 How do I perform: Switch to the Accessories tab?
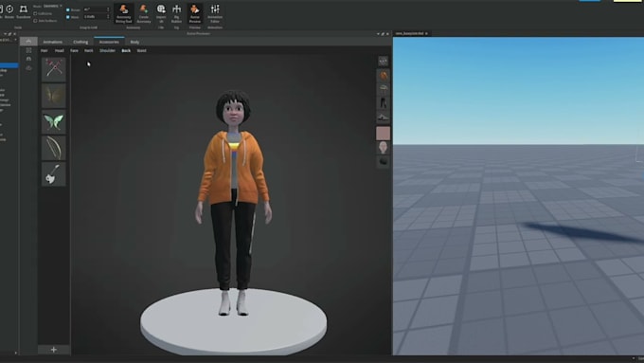(109, 42)
